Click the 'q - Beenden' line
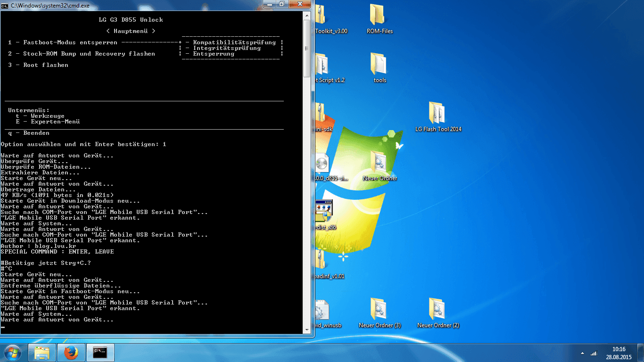644x362 pixels. click(x=29, y=133)
